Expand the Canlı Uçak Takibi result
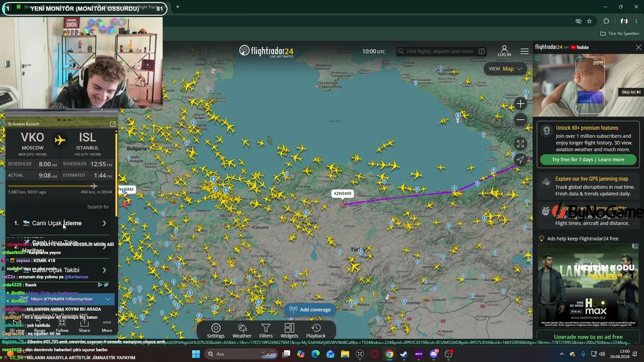The height and width of the screenshot is (362, 644). point(60,270)
